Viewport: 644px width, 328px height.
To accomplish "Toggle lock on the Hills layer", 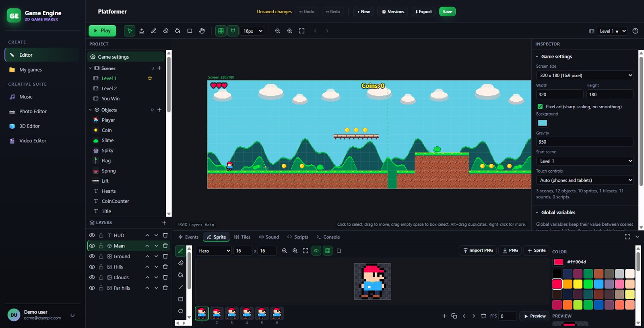I will coord(101,267).
